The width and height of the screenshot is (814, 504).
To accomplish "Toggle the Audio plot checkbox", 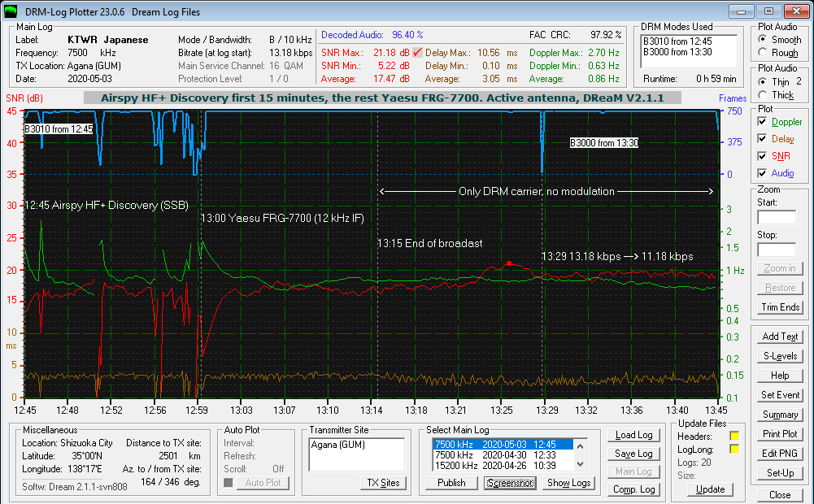I will tap(762, 173).
